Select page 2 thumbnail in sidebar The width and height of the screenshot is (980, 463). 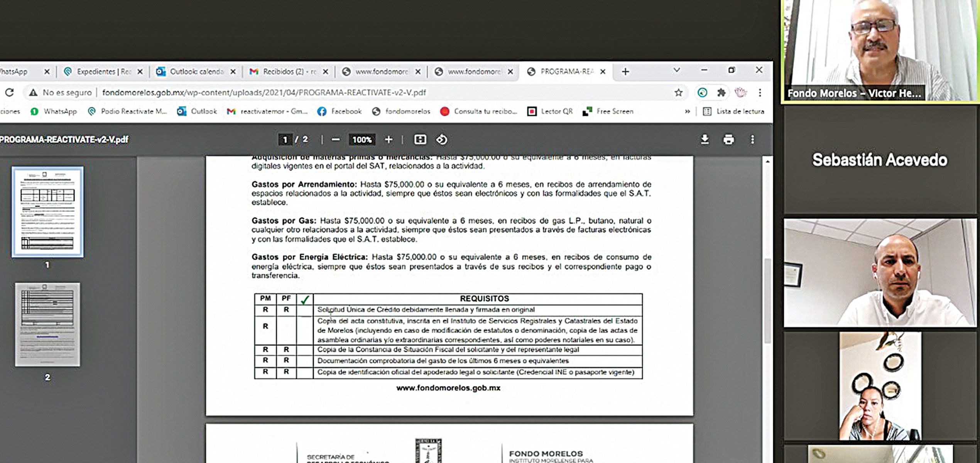click(47, 324)
